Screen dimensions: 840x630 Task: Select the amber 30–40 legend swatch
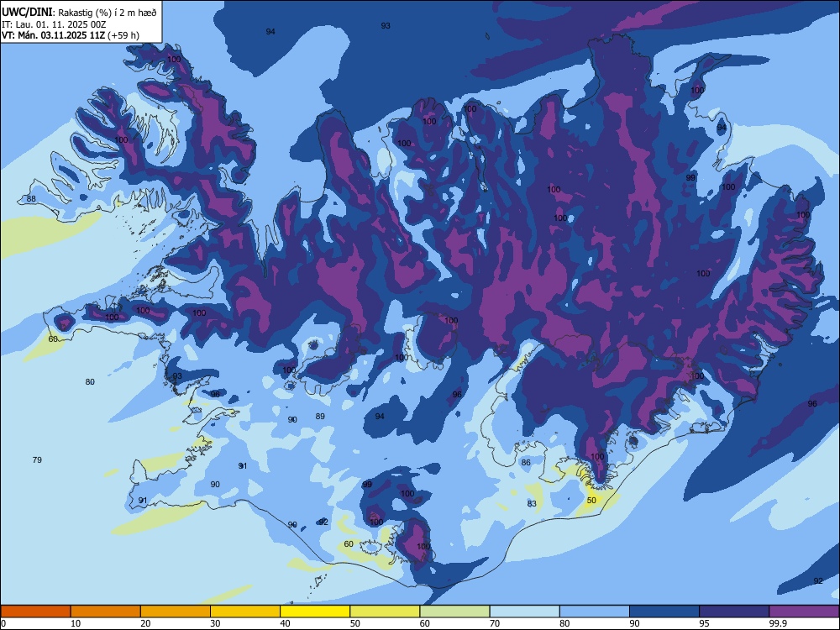245,612
